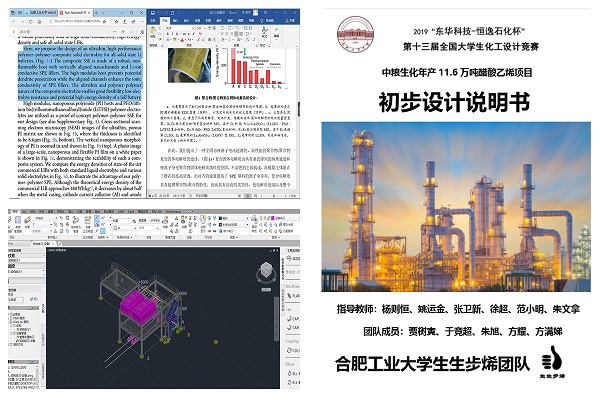Open the A360 ribbon tab in CAD
This screenshot has height=400, width=600.
(x=121, y=212)
